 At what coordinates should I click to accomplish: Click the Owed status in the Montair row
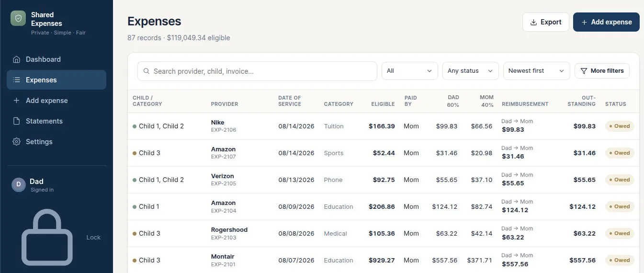pos(620,261)
